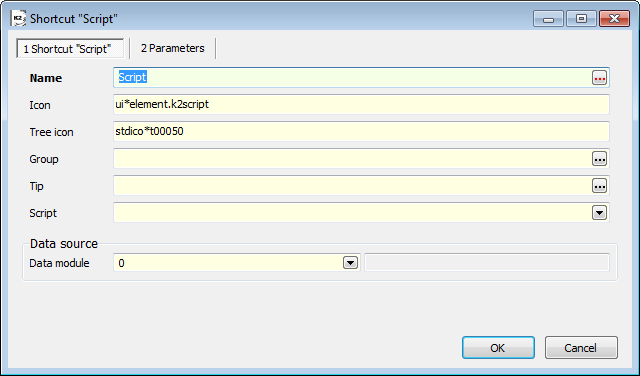Click into the Icon field with ui*element.k2script
The height and width of the screenshot is (376, 640).
coord(361,105)
